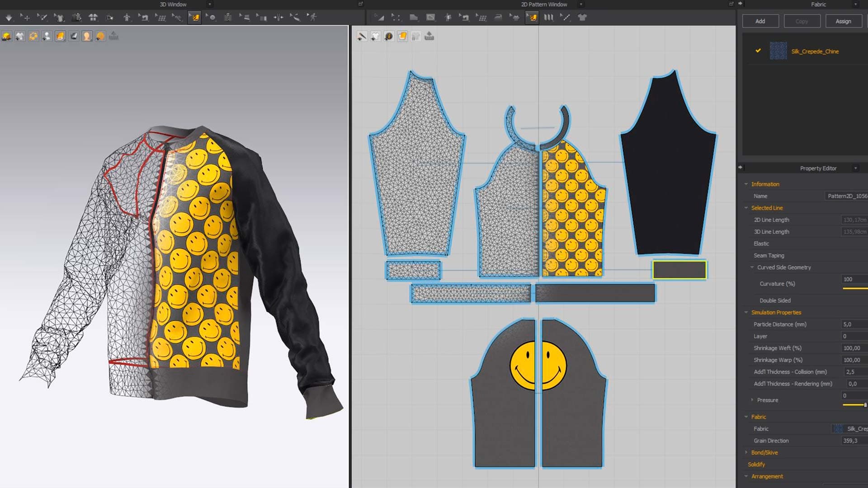
Task: Collapse the Selected Line section
Action: (746, 208)
